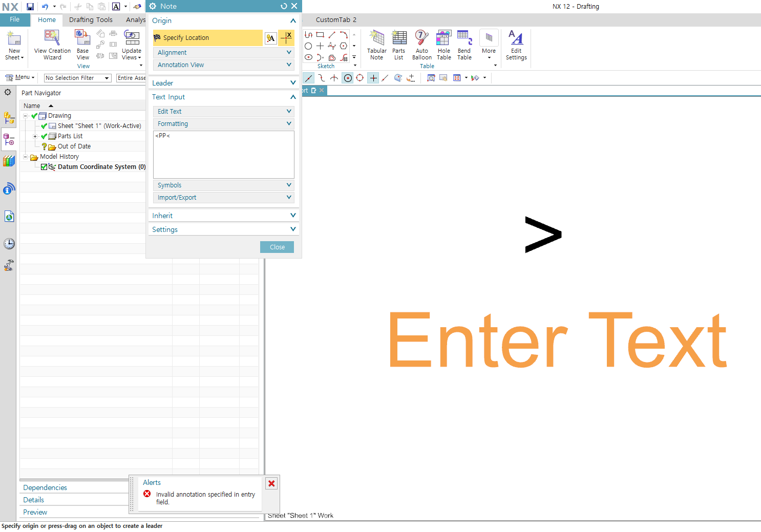Screen dimensions: 761x532
Task: Click inside the note text entry box
Action: point(223,154)
